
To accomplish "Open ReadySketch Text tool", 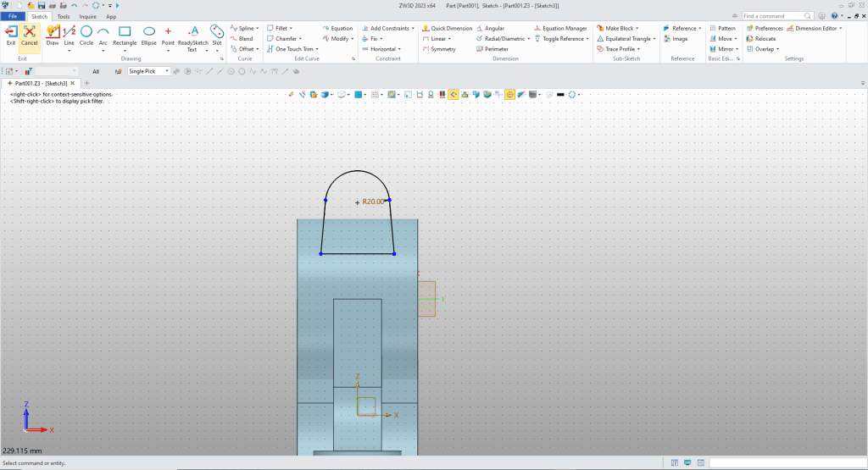I will [x=192, y=37].
